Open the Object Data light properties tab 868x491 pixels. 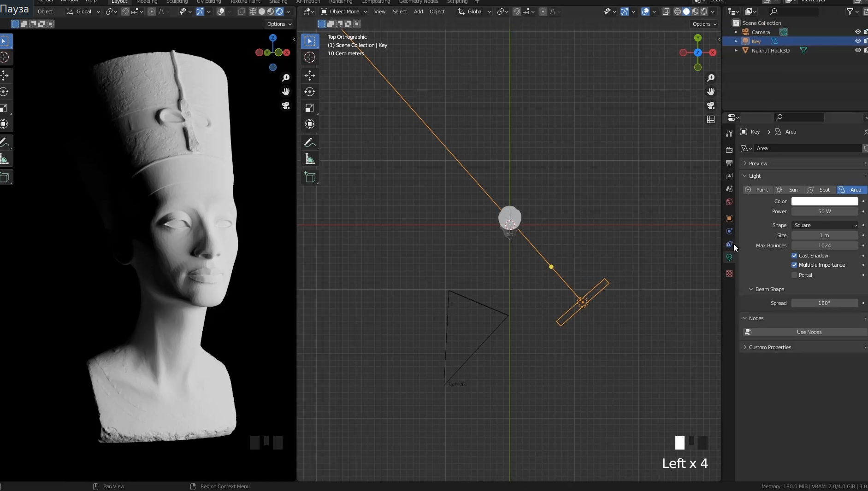729,257
